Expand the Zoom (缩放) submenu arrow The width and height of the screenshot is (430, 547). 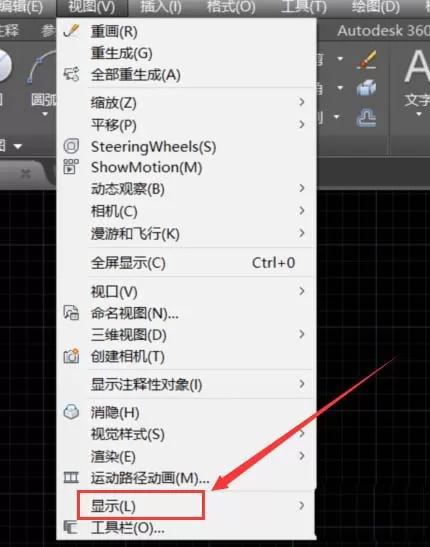pos(302,102)
